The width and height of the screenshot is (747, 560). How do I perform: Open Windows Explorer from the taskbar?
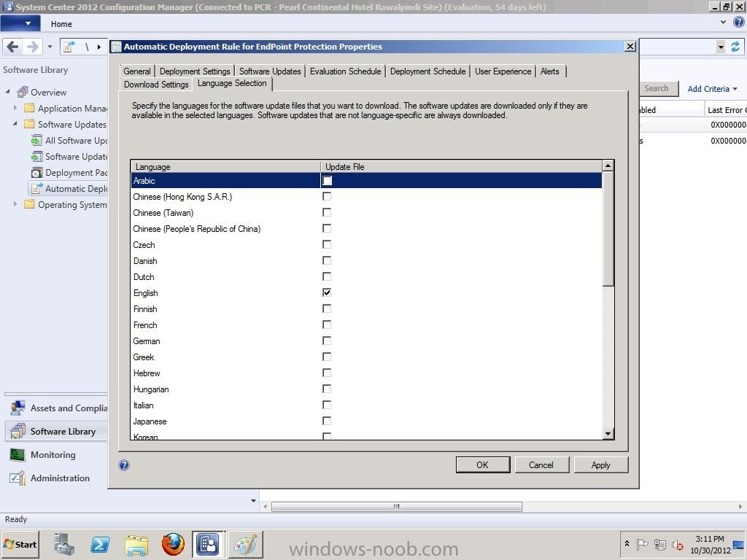tap(136, 544)
